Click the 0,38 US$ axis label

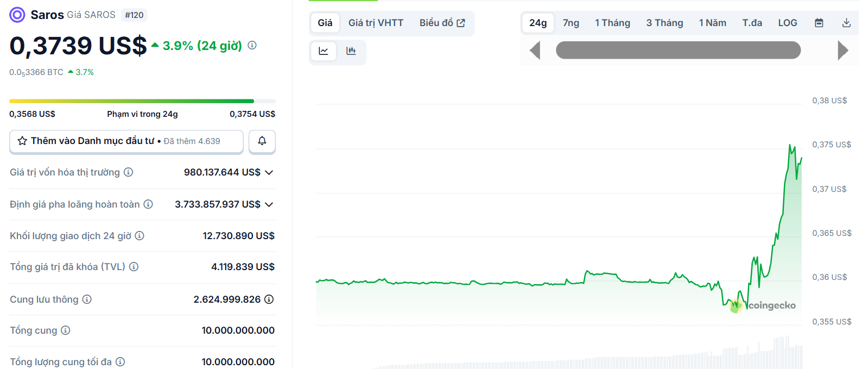829,101
